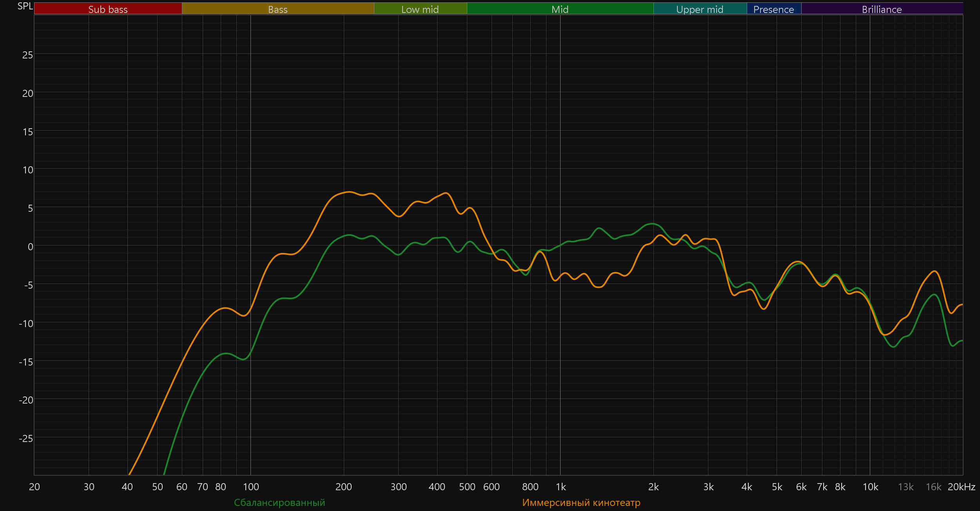This screenshot has height=511, width=980.
Task: Click the Low mid band header
Action: click(x=420, y=9)
